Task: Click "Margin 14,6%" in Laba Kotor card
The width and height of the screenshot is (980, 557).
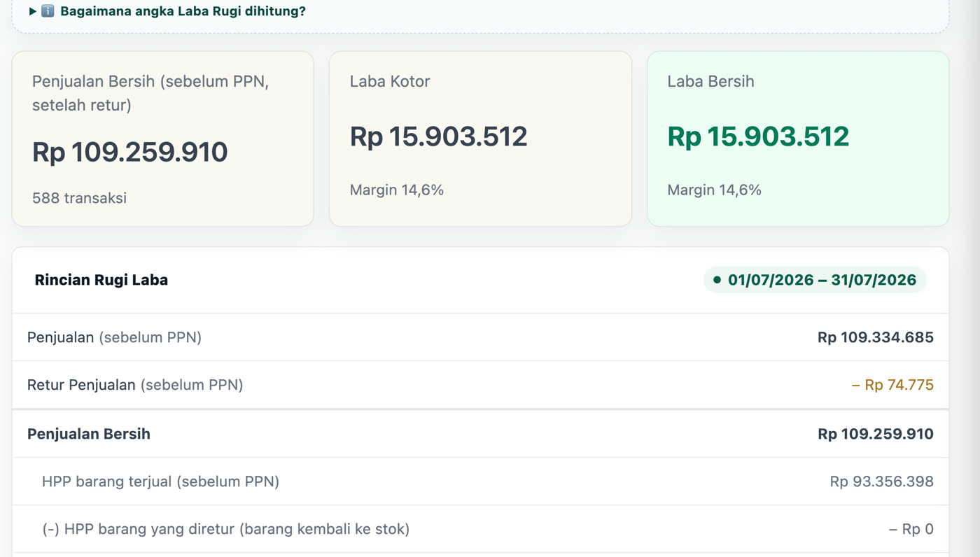Action: click(397, 190)
